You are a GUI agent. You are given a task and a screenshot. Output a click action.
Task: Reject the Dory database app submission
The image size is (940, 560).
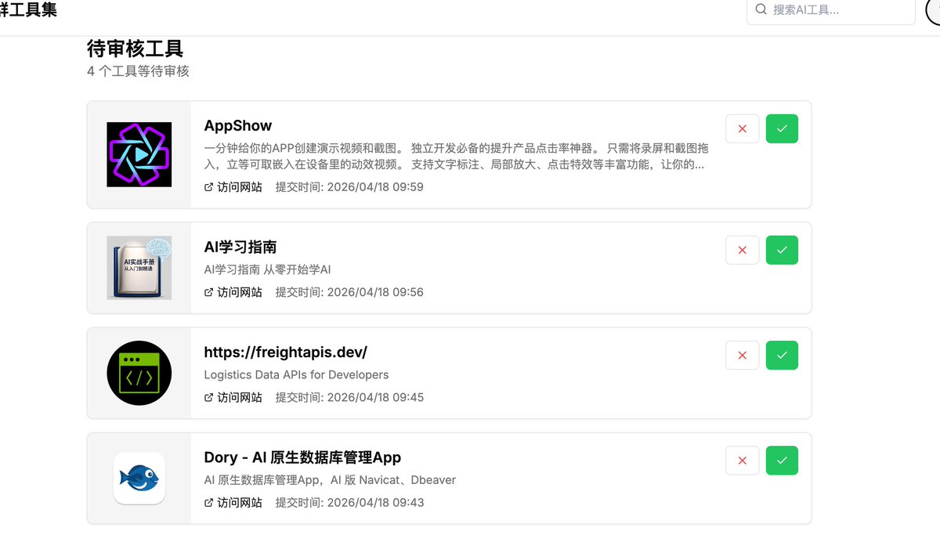coord(743,461)
